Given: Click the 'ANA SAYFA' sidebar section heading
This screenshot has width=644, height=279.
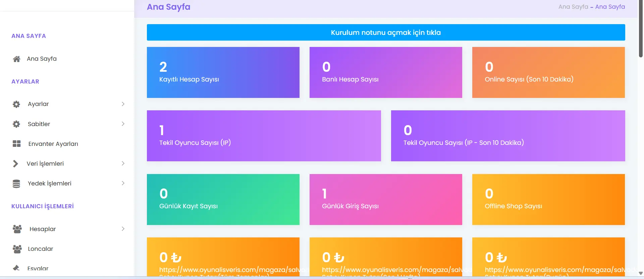Looking at the screenshot, I should pos(29,36).
